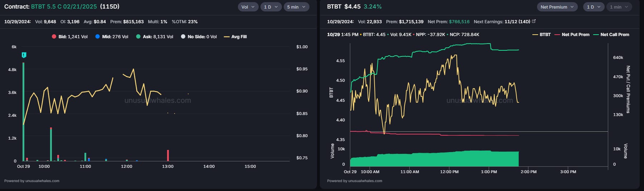Screen dimensions: 644x191
Task: Toggle the BTBT price legend line
Action: pyautogui.click(x=541, y=35)
